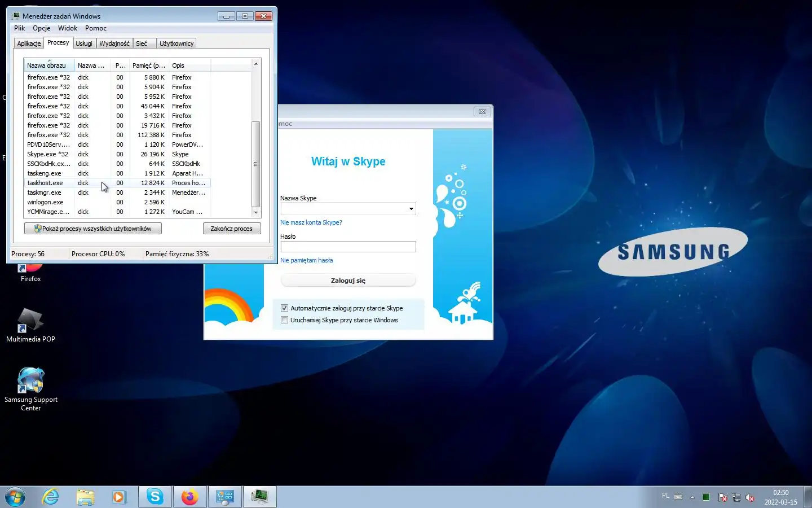Open 'Nie pamiętam hasła' link

(x=307, y=260)
